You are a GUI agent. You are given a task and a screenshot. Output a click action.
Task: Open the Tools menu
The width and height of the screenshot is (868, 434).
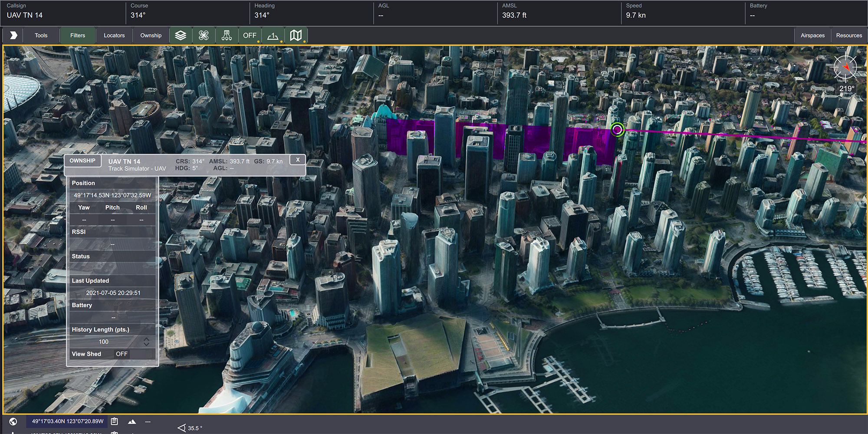pyautogui.click(x=41, y=36)
